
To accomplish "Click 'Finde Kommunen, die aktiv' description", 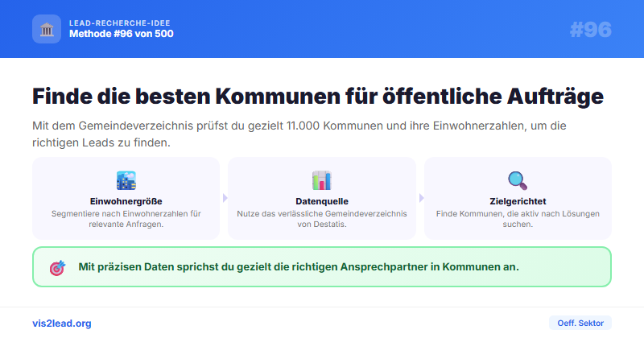I will (x=518, y=219).
